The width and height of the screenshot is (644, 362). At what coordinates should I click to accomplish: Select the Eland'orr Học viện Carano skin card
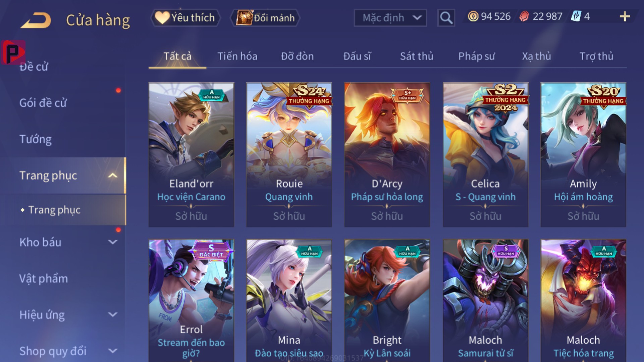(x=191, y=155)
